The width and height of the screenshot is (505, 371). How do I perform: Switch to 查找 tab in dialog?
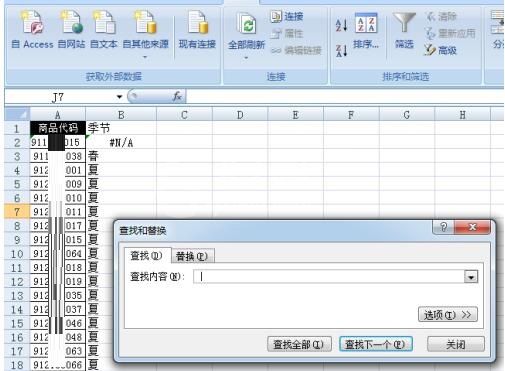[147, 256]
